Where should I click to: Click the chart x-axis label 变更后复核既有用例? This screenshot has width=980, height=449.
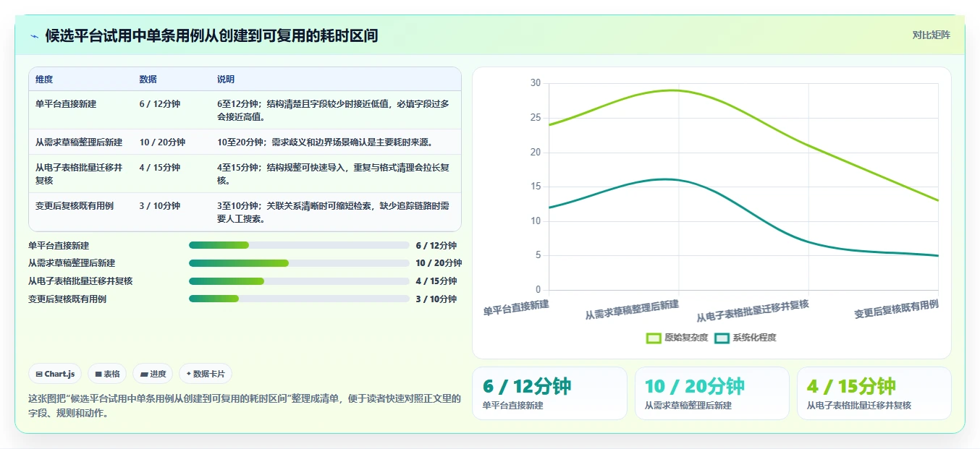[x=896, y=309]
